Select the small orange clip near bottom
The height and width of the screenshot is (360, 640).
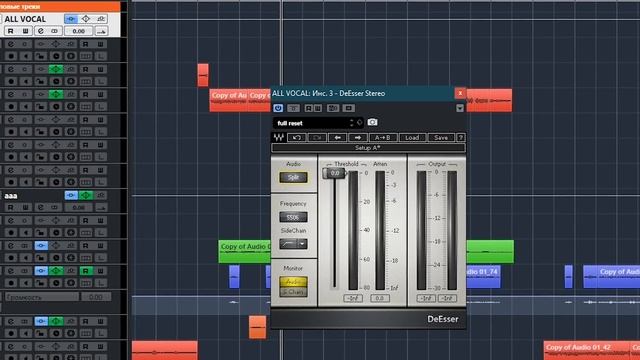tap(257, 327)
